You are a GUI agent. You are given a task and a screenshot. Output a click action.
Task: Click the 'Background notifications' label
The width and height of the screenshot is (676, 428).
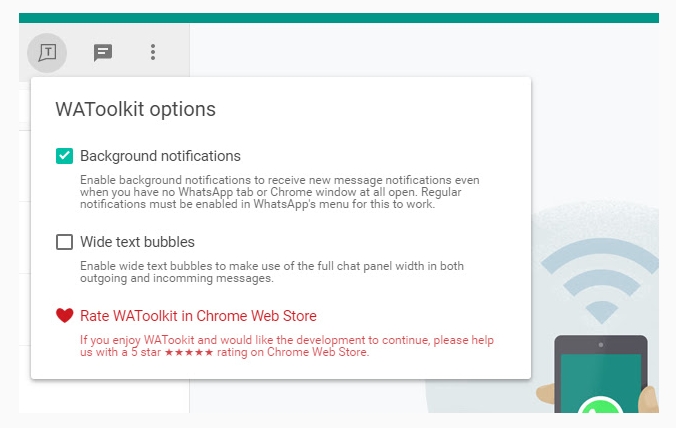coord(160,156)
